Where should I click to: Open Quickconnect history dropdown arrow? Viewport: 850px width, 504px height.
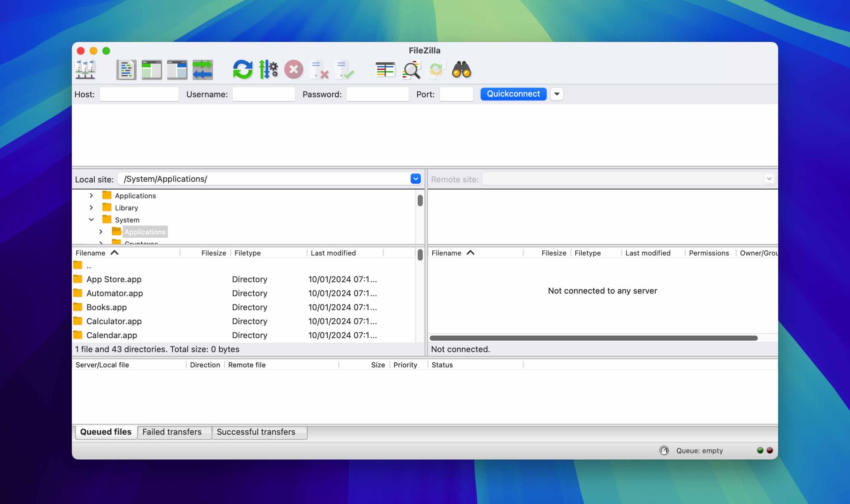[x=556, y=94]
